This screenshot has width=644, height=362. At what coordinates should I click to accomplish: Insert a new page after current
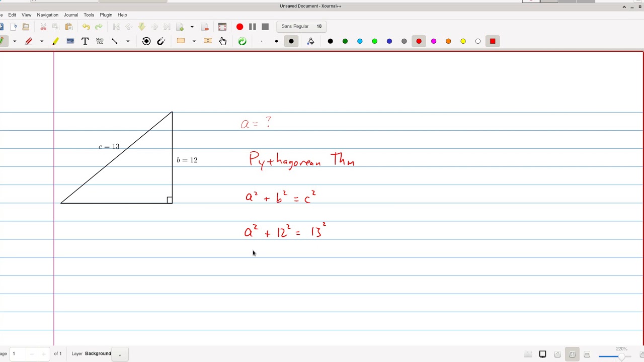point(180,27)
